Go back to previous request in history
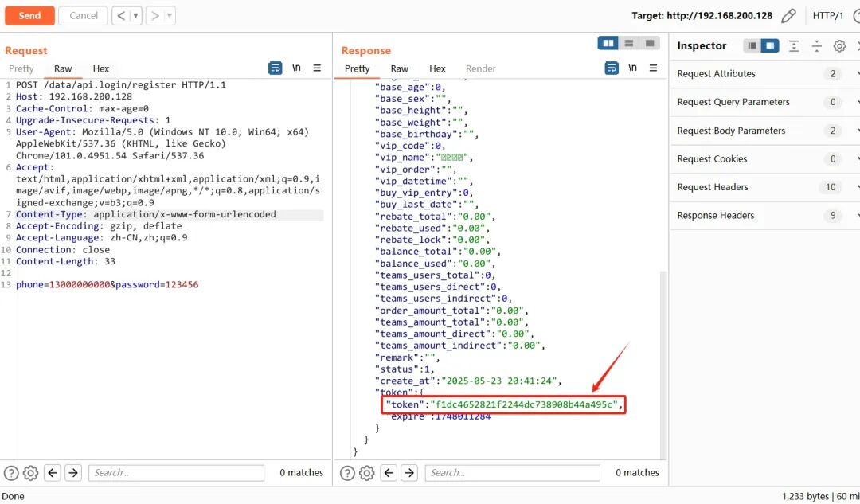 click(x=121, y=15)
